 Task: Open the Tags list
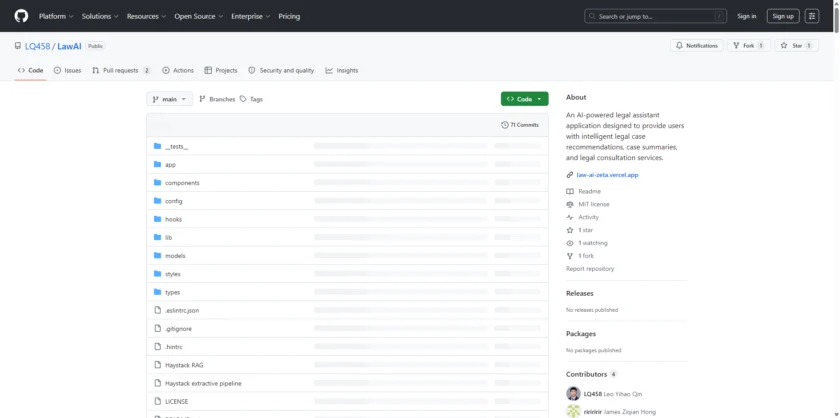coord(251,99)
